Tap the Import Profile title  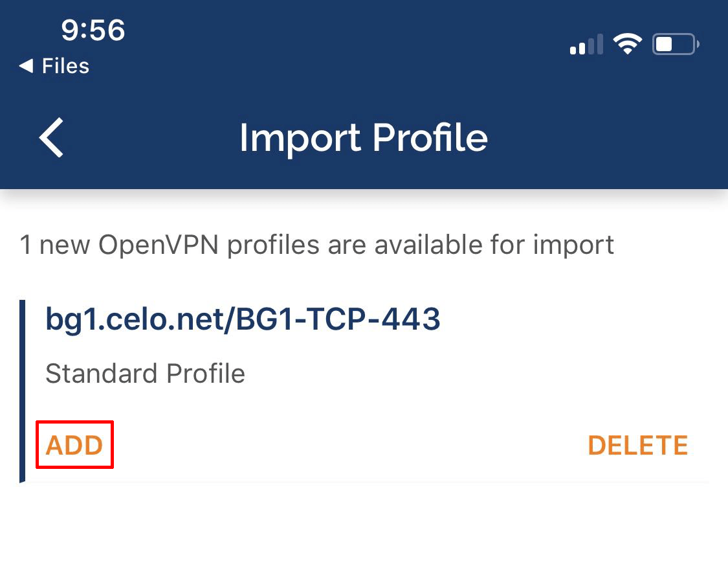pos(364,138)
